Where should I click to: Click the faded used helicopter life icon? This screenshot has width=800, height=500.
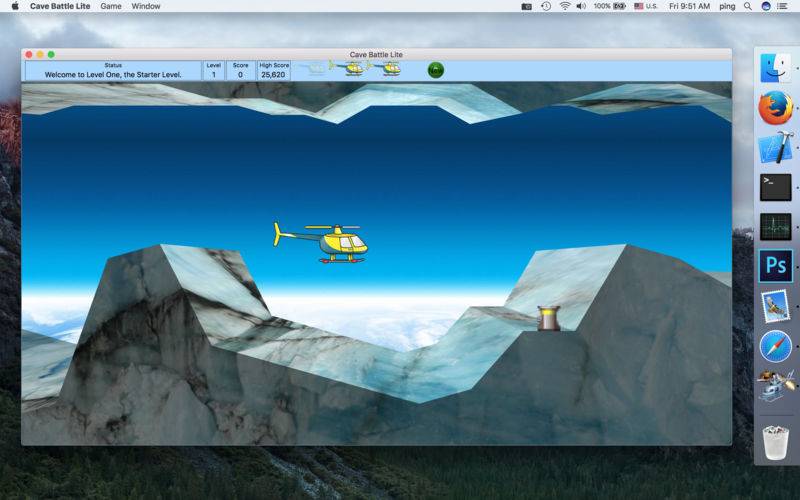tap(312, 68)
